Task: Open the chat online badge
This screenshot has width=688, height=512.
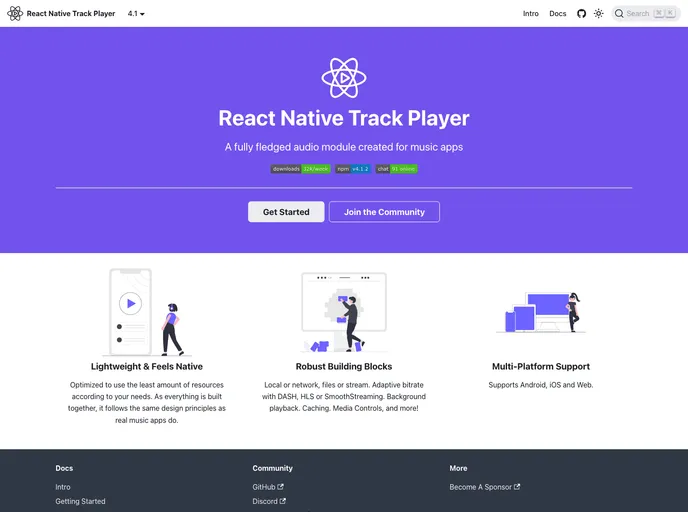Action: click(x=397, y=169)
